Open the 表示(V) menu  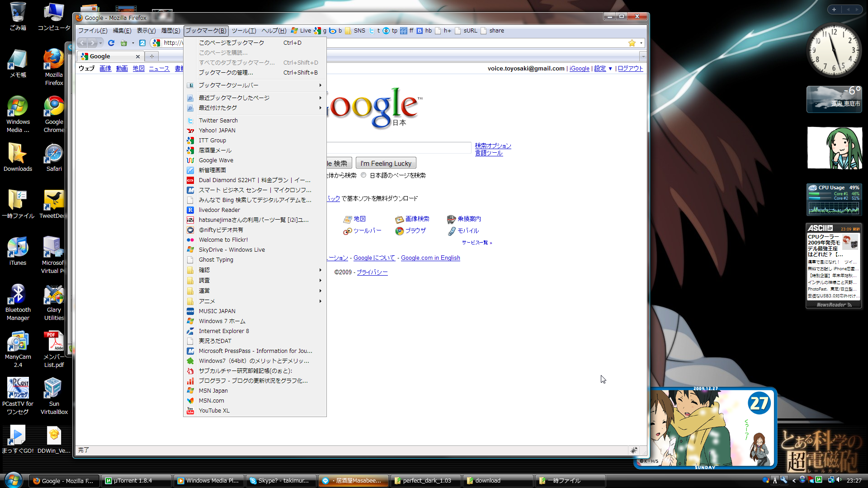click(x=146, y=31)
